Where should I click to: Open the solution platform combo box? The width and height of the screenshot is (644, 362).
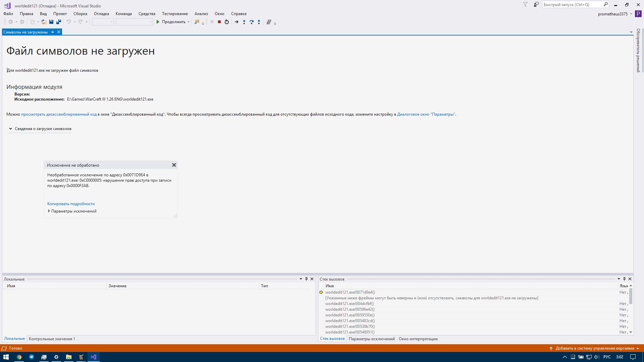(135, 22)
